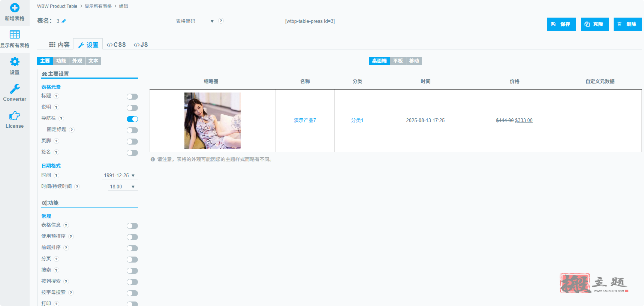
Task: Click the 保存 button
Action: (561, 24)
